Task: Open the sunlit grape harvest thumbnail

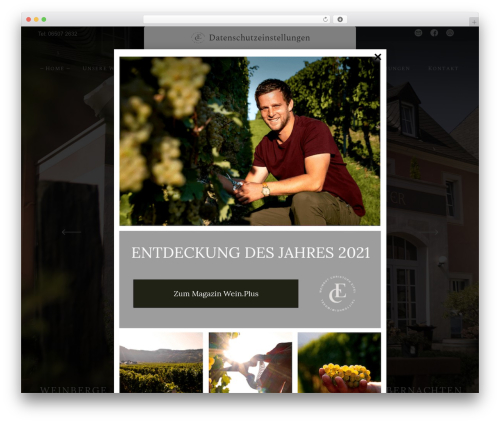Action: pos(250,362)
